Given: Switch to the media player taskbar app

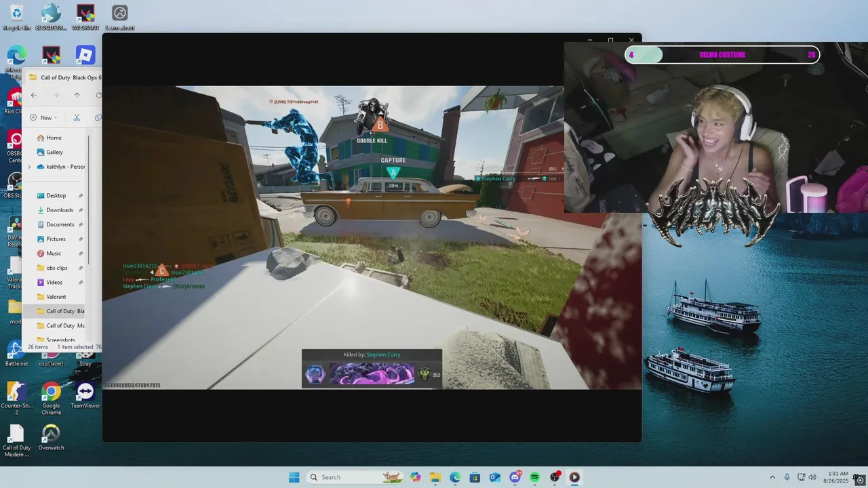Looking at the screenshot, I should click(574, 477).
